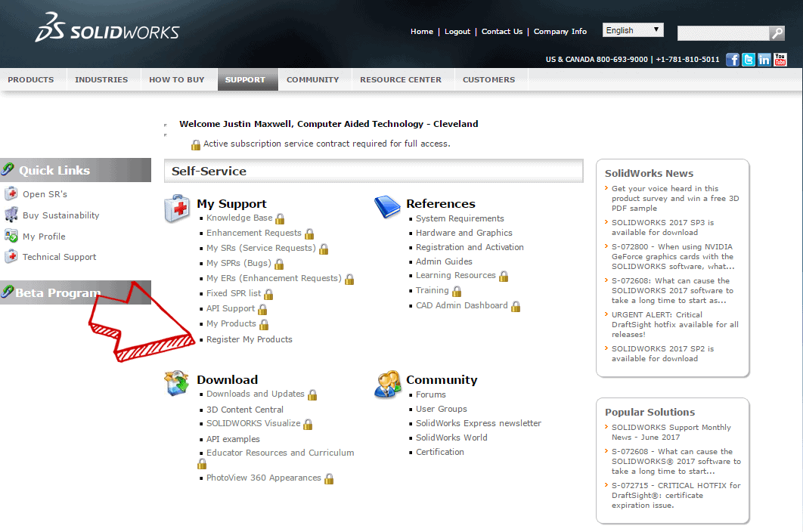
Task: Read news: SOLIDWORKS 2017 SP3 is available
Action: (x=662, y=227)
